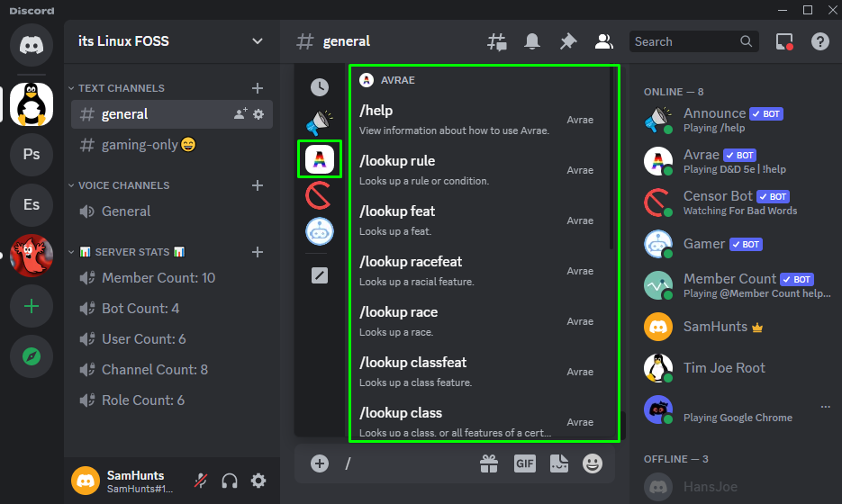Select the penguin Linux FOSS server icon
The height and width of the screenshot is (504, 842).
coord(32,104)
